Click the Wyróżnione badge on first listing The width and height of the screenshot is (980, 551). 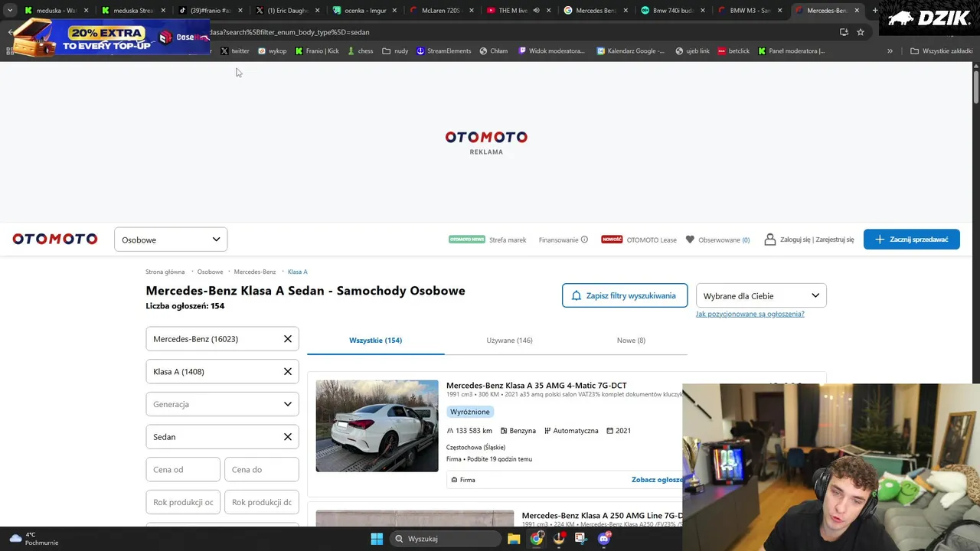coord(470,412)
